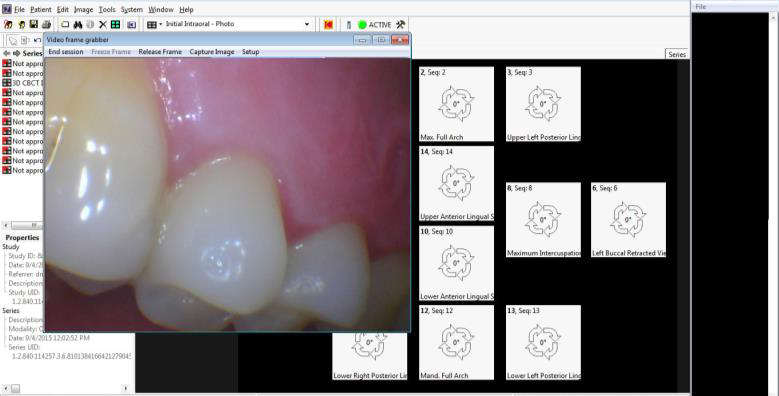Click the undo arrow icon
This screenshot has width=779, height=396.
point(37,40)
